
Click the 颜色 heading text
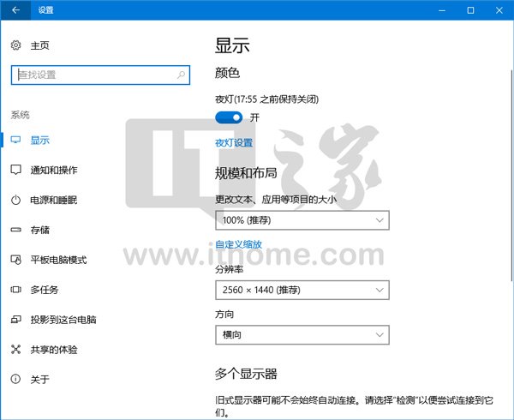click(227, 73)
